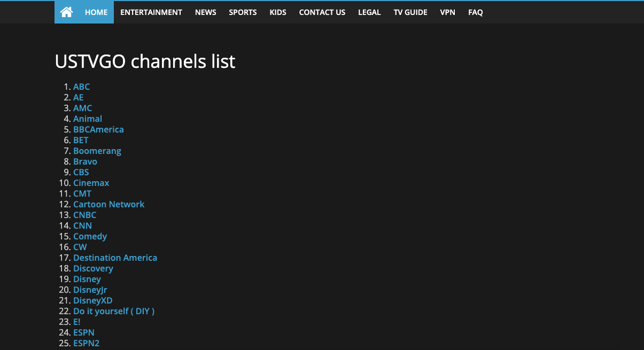Screen dimensions: 644x350
Task: Open the BBCAmerica channel
Action: coord(98,129)
